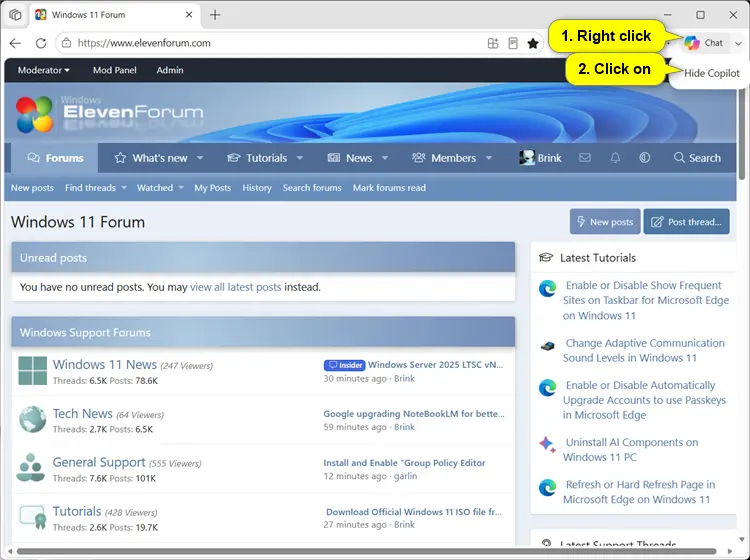The height and width of the screenshot is (560, 750).
Task: Click Mark forums read
Action: (x=389, y=188)
